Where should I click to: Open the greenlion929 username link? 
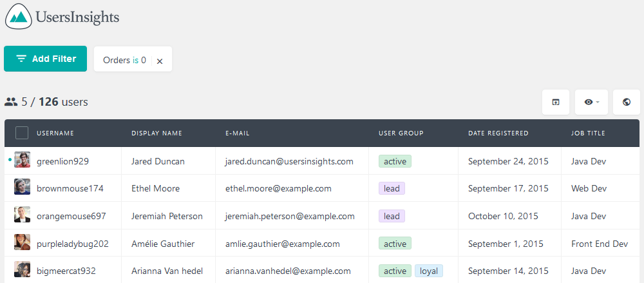coord(63,161)
